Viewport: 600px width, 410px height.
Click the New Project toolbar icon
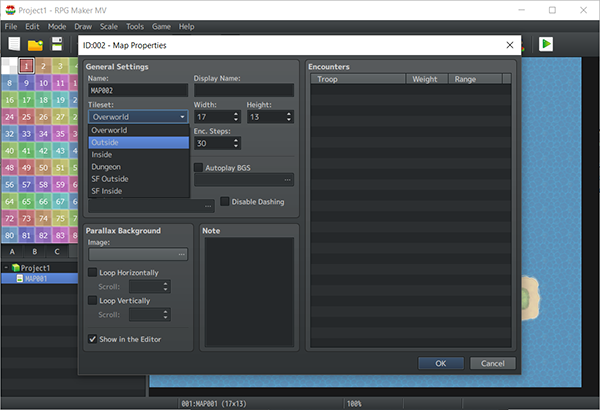tap(14, 44)
